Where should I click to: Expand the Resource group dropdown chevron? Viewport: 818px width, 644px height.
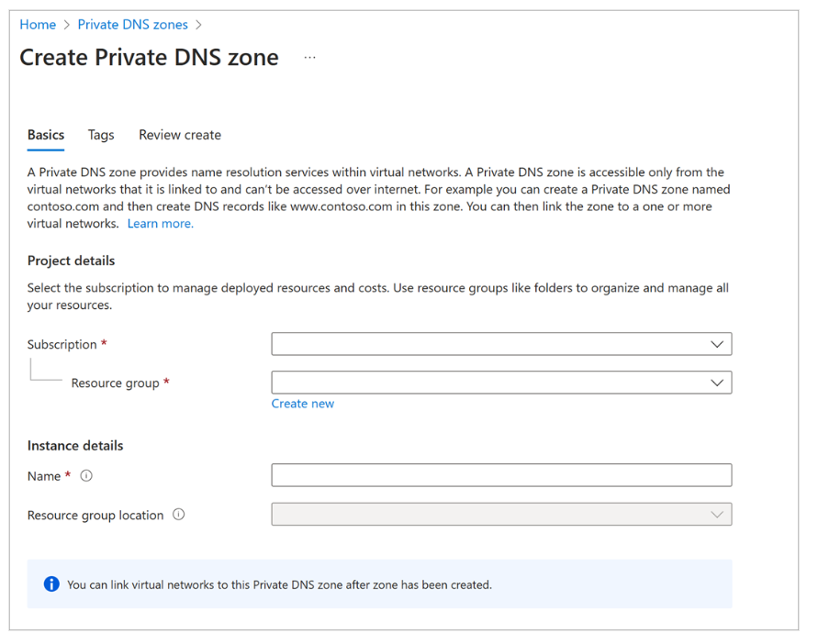[718, 383]
